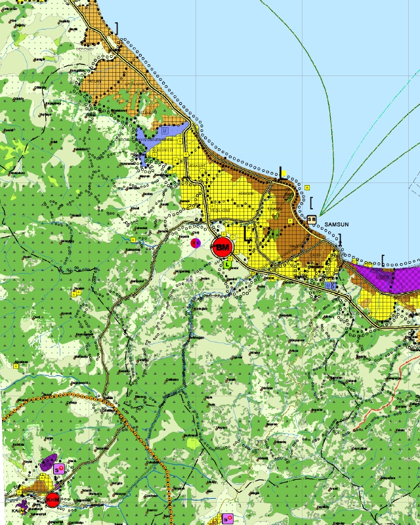Click the bracket symbol on northern coast
420x525 pixels.
coord(117,28)
